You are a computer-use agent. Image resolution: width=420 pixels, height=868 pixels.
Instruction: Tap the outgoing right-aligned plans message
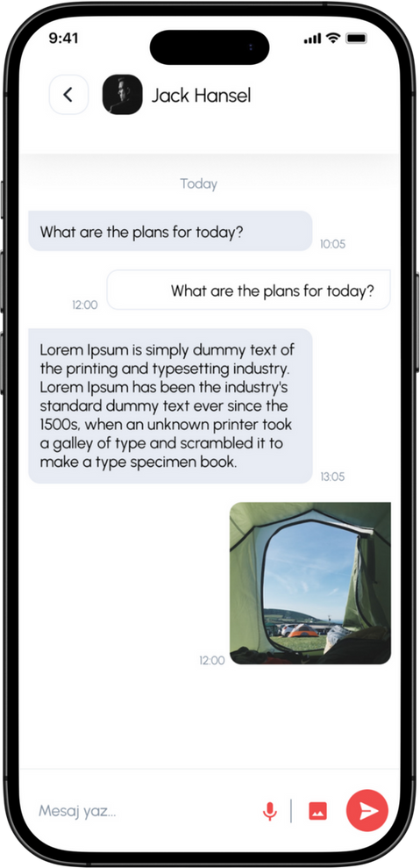pos(248,291)
